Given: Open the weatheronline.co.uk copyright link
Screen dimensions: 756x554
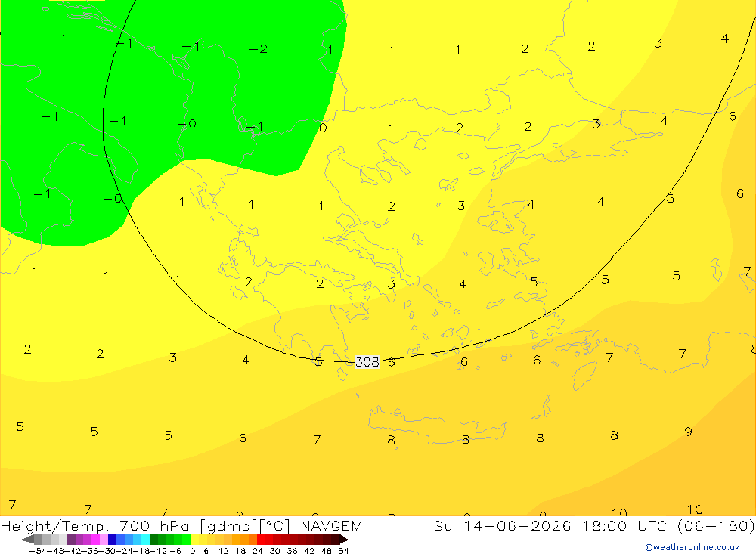Looking at the screenshot, I should (692, 547).
